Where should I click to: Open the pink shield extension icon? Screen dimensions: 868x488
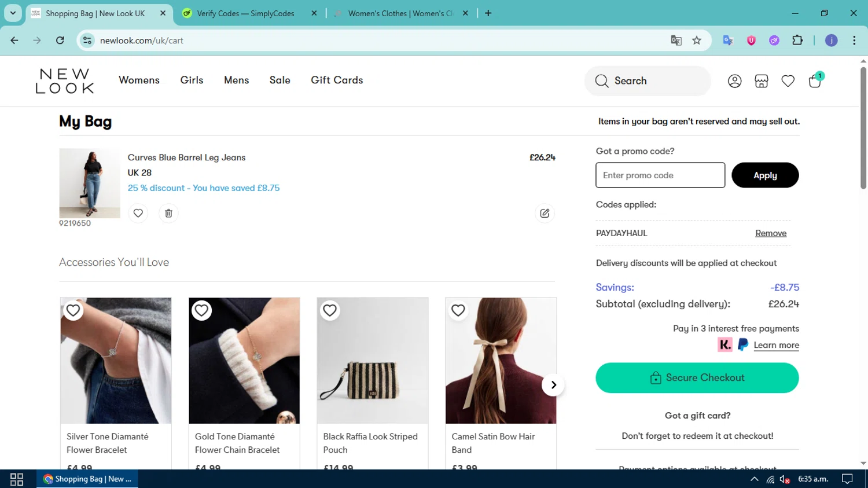(751, 40)
